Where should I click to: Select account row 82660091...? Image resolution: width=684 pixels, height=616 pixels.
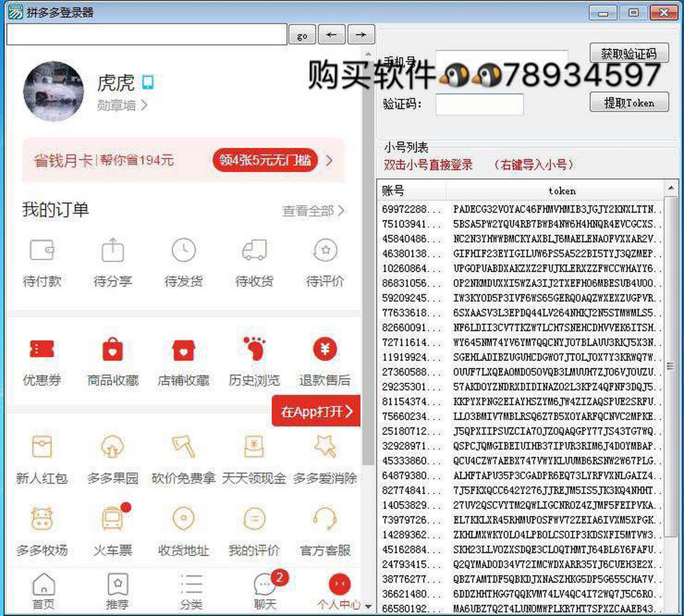(x=521, y=328)
